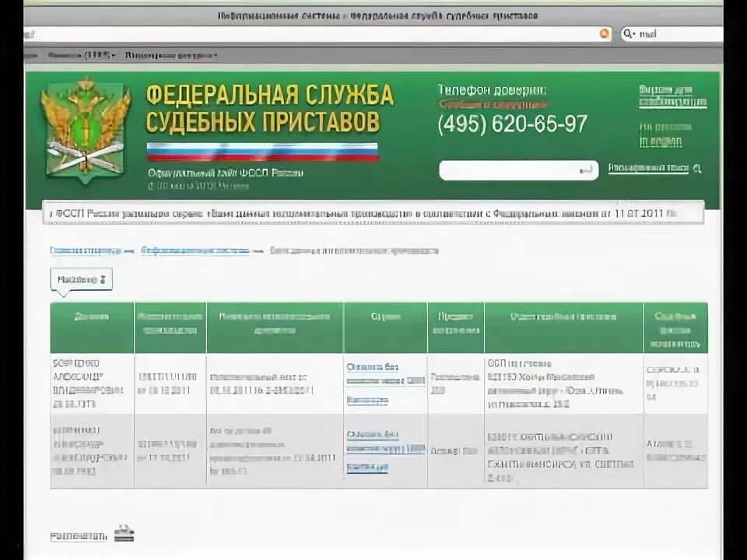The width and height of the screenshot is (747, 560).
Task: Click the lower link in the second row's Service column
Action: pyautogui.click(x=367, y=468)
